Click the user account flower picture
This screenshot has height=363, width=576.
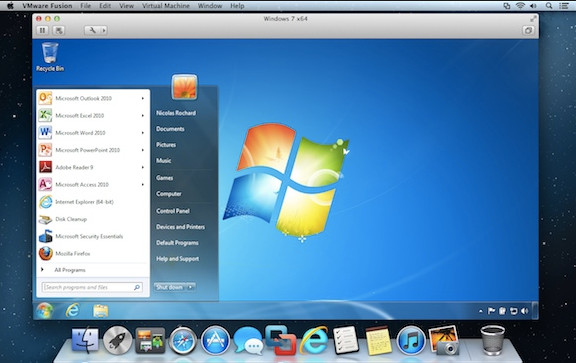point(184,87)
